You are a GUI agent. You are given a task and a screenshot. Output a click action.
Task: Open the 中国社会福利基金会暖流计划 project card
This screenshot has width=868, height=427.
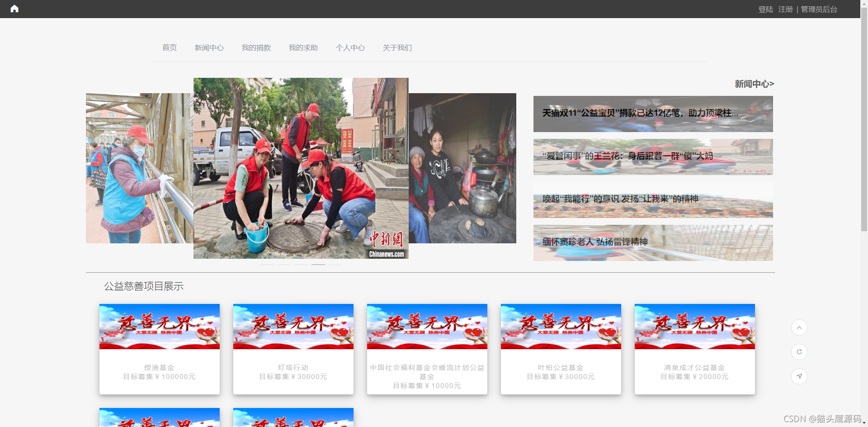(427, 349)
